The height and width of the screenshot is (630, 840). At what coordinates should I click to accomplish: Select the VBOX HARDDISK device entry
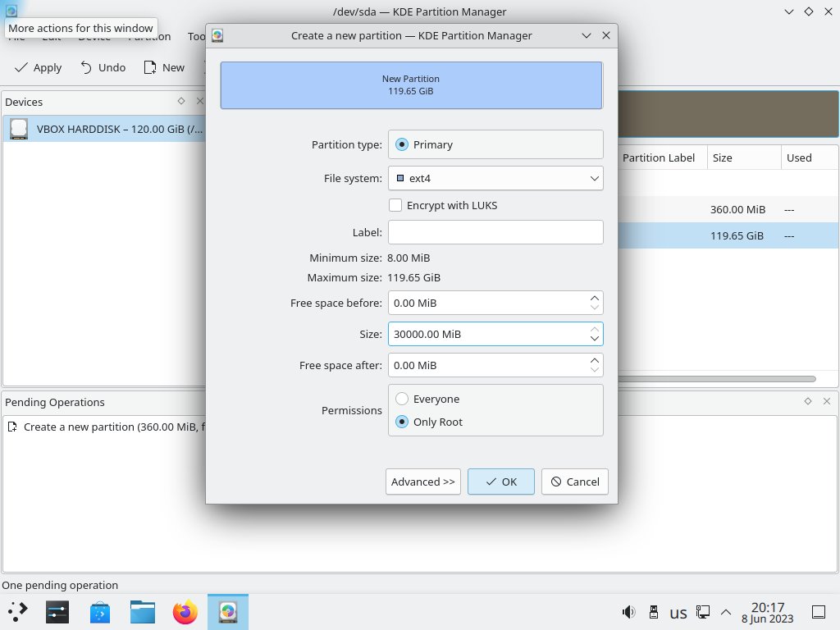coord(104,129)
